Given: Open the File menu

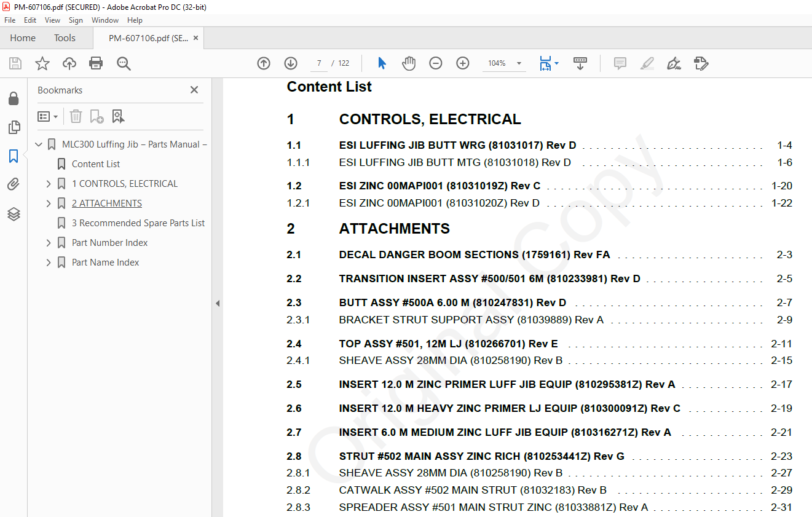Looking at the screenshot, I should click(x=10, y=20).
